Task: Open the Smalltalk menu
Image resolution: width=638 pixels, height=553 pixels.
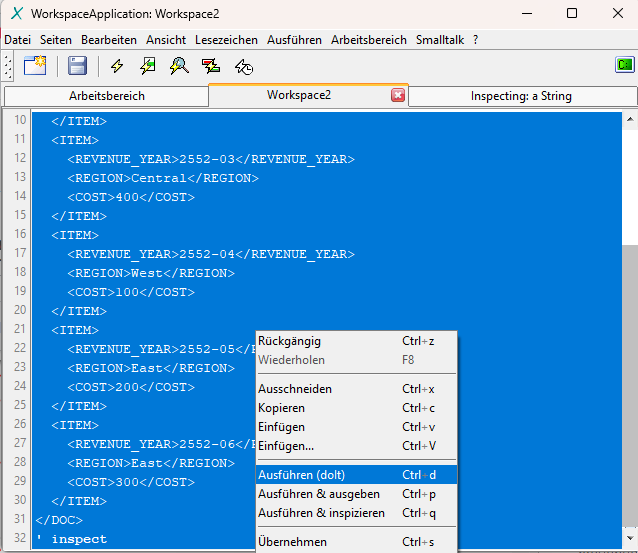Action: click(440, 40)
